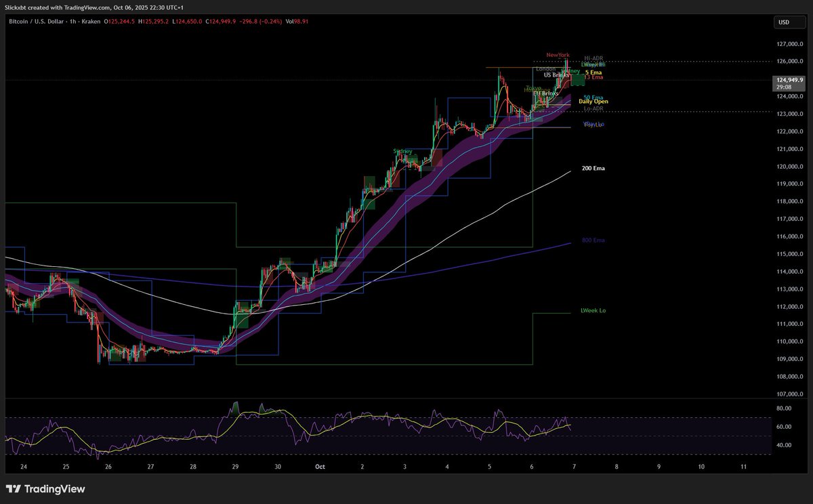Screen dimensions: 813x504
Task: Click the USD currency button
Action: coord(789,22)
